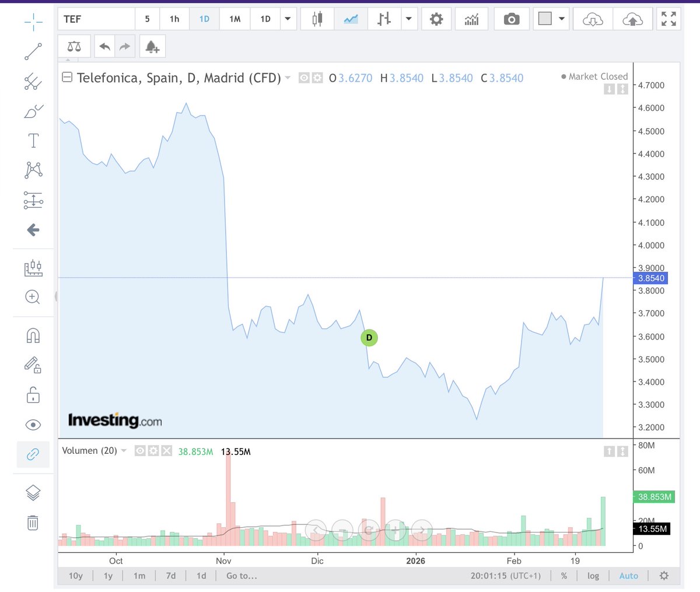Open timezone 20:01:15 (UTC+1) menu
700x592 pixels.
coord(506,576)
